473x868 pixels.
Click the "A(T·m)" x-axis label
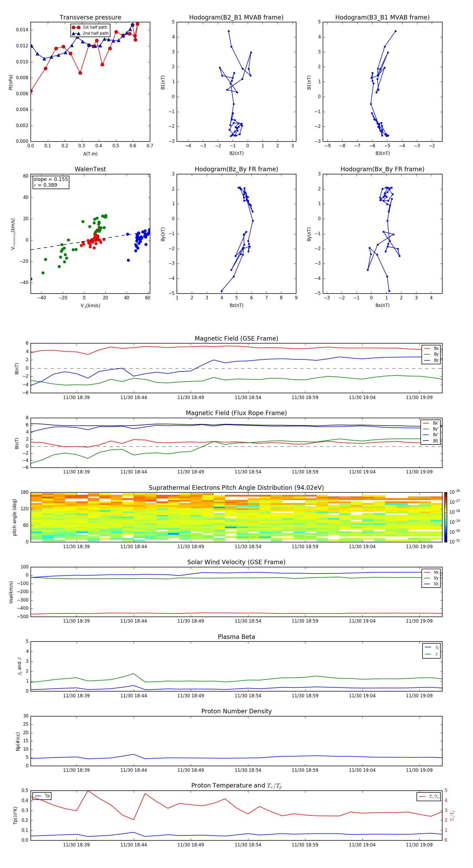[x=90, y=154]
